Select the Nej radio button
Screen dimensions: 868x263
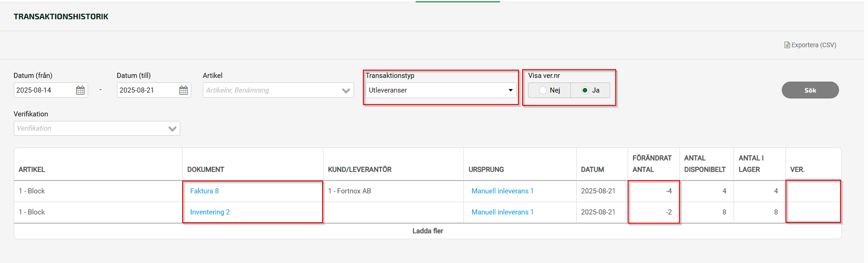tap(543, 90)
